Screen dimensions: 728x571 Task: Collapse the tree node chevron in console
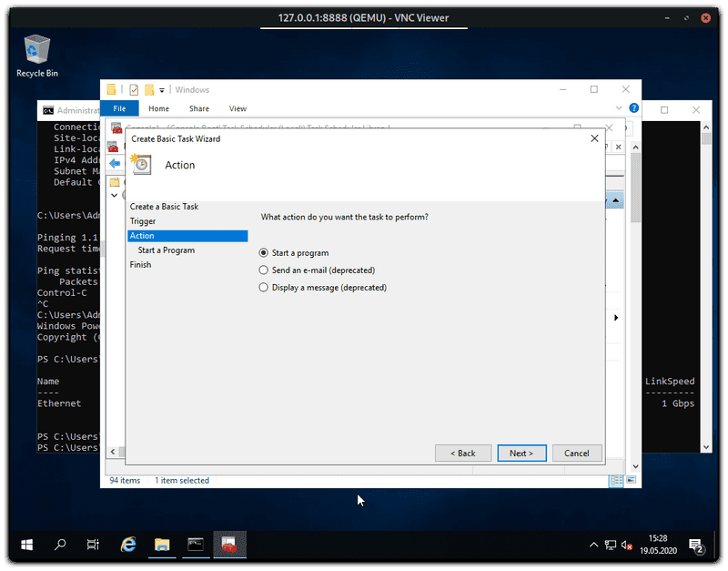115,195
